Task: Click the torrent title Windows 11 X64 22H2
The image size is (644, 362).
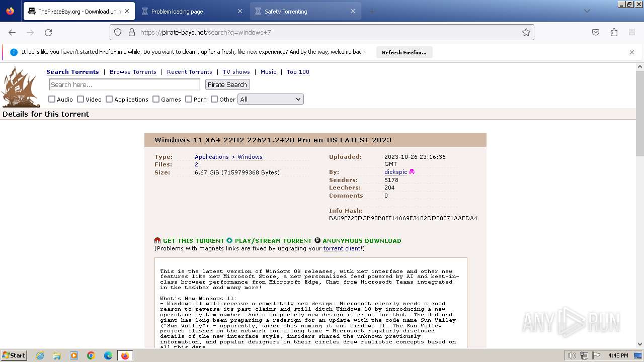Action: [x=273, y=140]
